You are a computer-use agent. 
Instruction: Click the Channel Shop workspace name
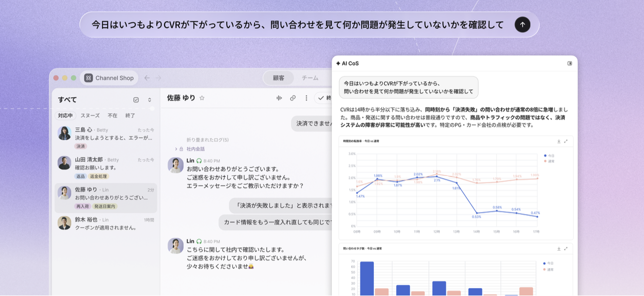pos(115,78)
